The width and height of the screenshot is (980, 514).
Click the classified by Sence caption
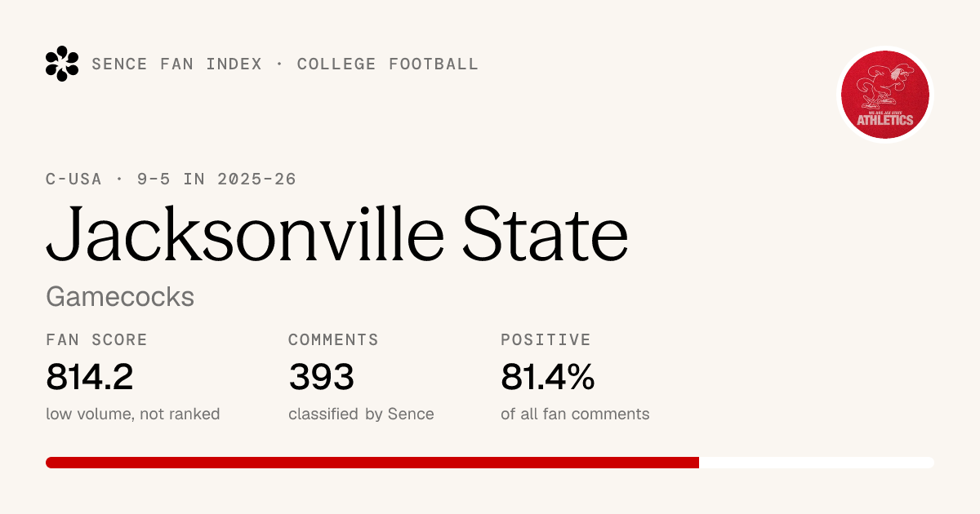click(x=361, y=414)
